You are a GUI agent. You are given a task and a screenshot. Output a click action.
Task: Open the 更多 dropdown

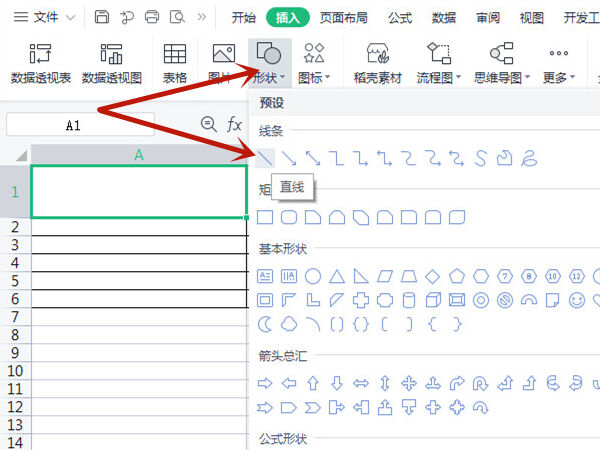tap(559, 64)
